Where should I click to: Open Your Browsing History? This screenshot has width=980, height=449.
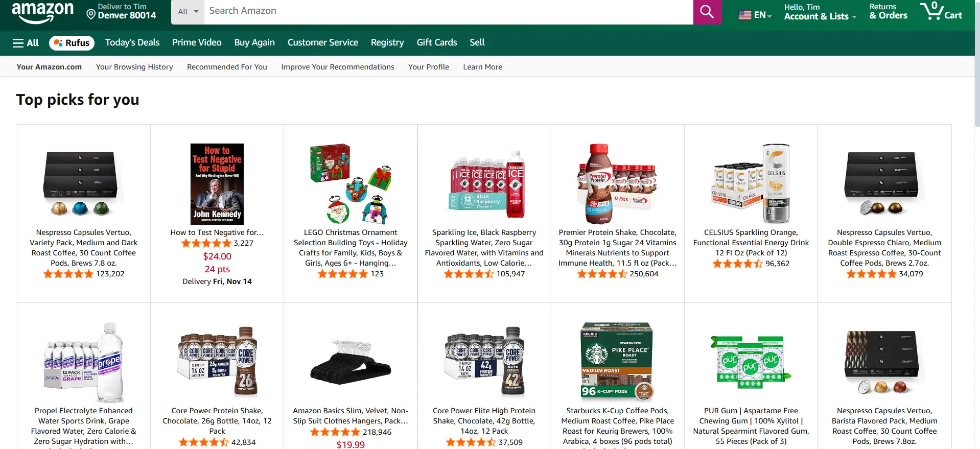(x=134, y=66)
